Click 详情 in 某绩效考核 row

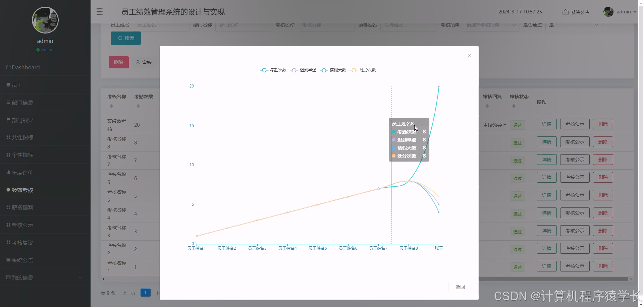pyautogui.click(x=547, y=124)
